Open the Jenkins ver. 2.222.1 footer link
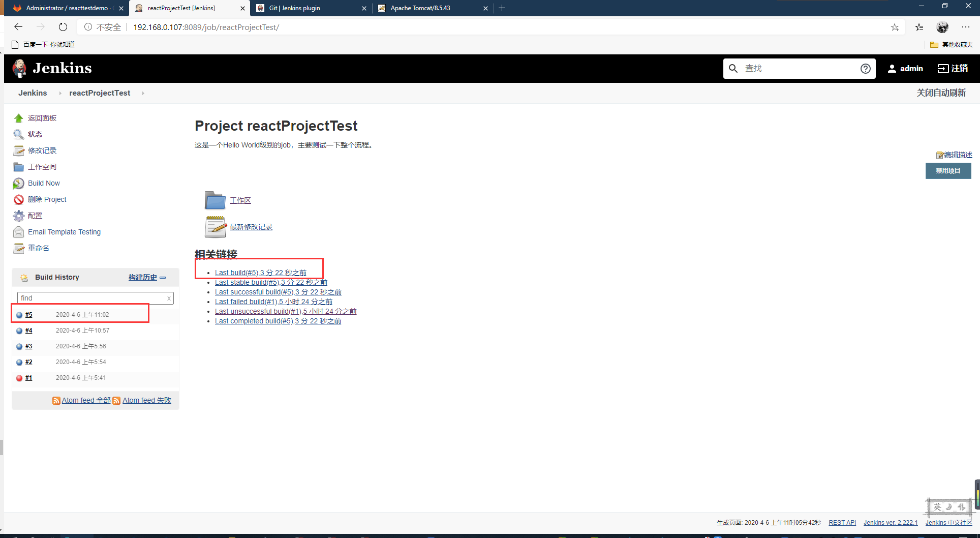 tap(891, 523)
